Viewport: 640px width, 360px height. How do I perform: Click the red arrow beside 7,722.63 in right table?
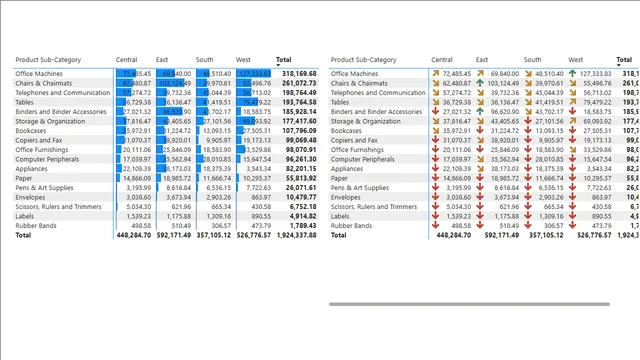click(x=573, y=187)
